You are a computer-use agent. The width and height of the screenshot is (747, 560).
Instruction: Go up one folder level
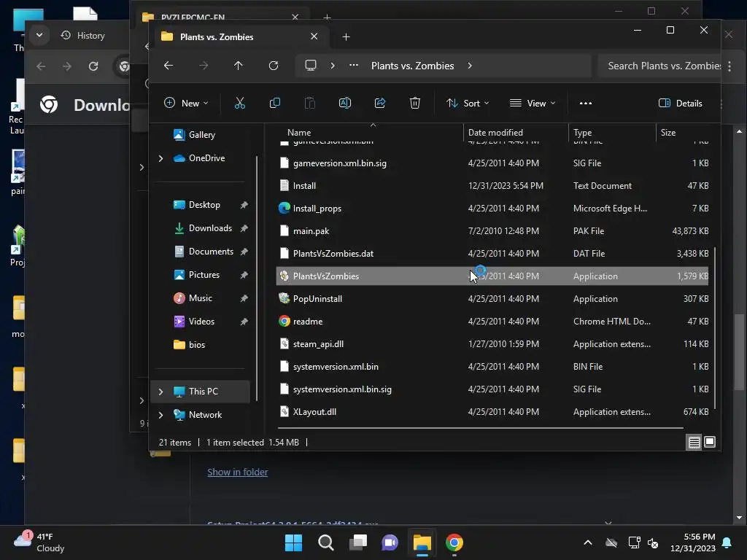(239, 66)
